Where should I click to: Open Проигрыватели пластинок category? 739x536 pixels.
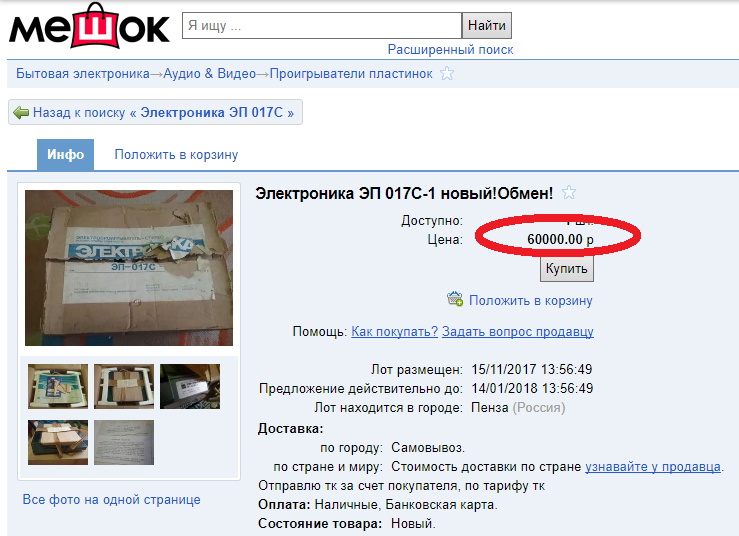click(x=351, y=74)
